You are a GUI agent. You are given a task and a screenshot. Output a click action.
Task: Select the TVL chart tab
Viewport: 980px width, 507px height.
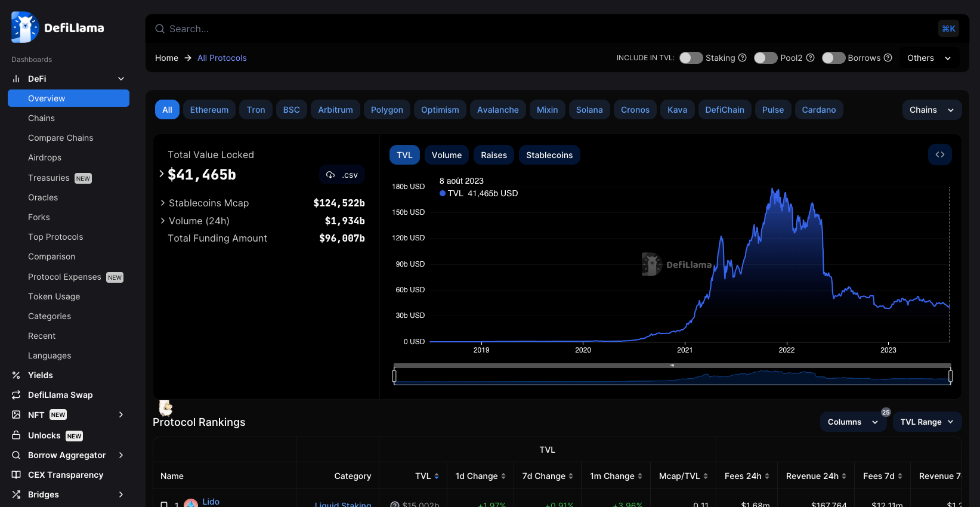click(404, 155)
